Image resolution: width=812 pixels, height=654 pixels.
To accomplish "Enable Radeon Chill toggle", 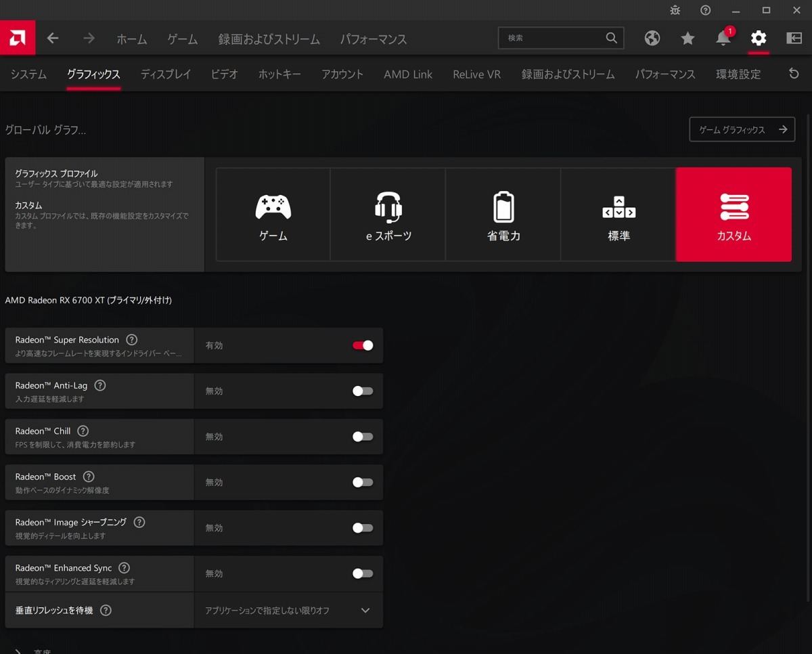I will (x=363, y=437).
